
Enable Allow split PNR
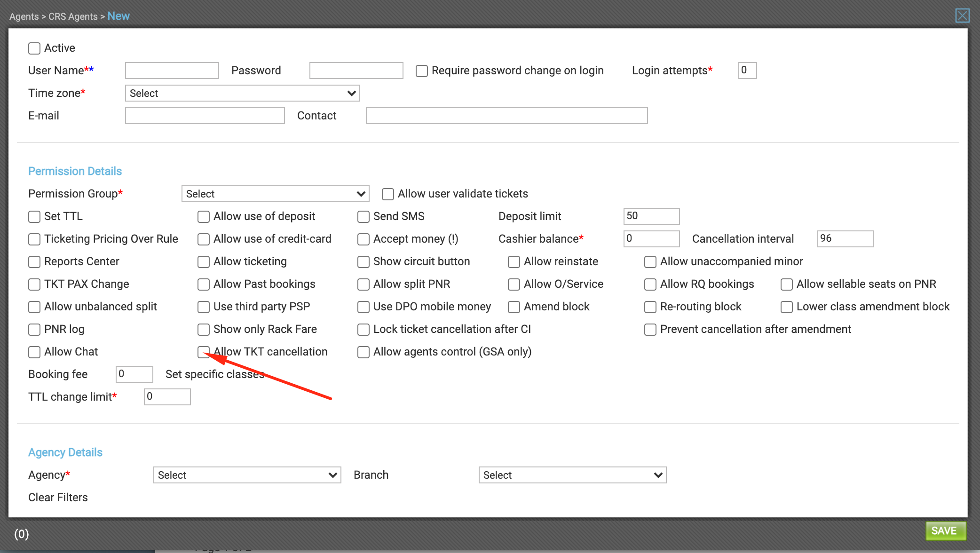(x=364, y=284)
